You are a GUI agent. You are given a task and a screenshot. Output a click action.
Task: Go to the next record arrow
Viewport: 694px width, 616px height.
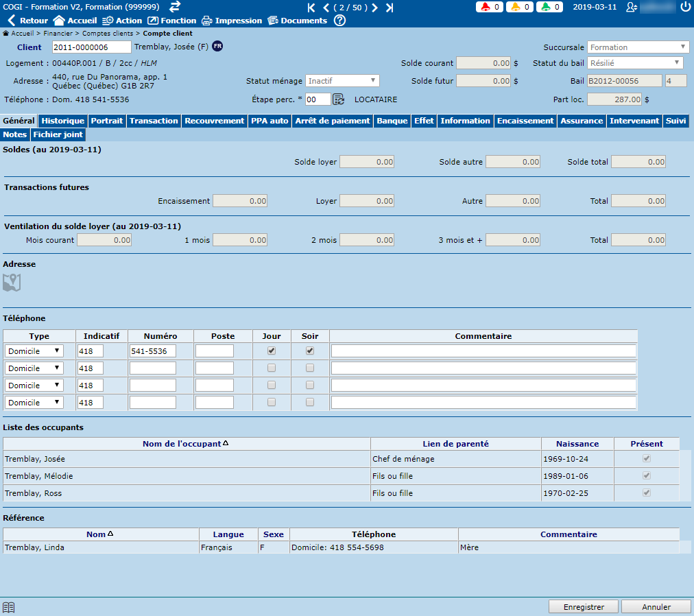point(375,8)
